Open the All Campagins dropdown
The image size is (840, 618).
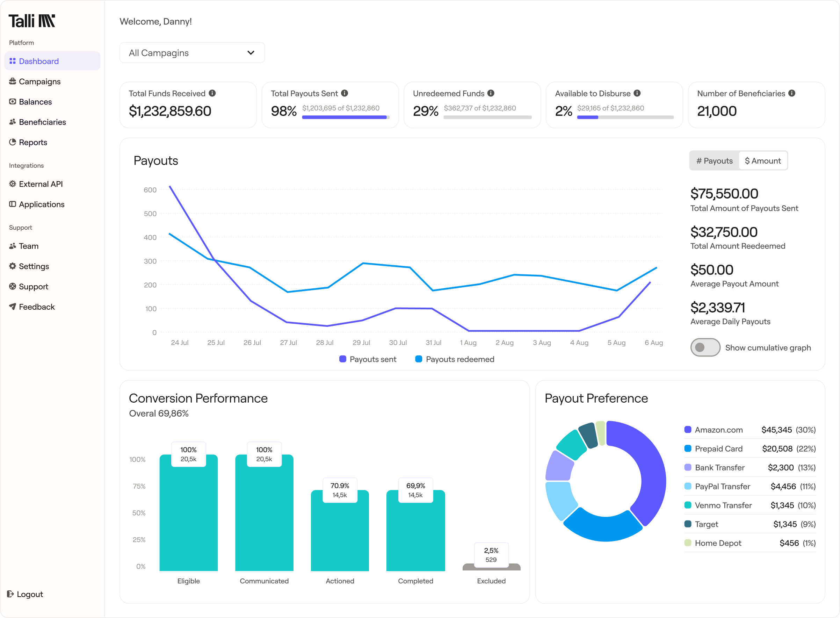coord(192,53)
